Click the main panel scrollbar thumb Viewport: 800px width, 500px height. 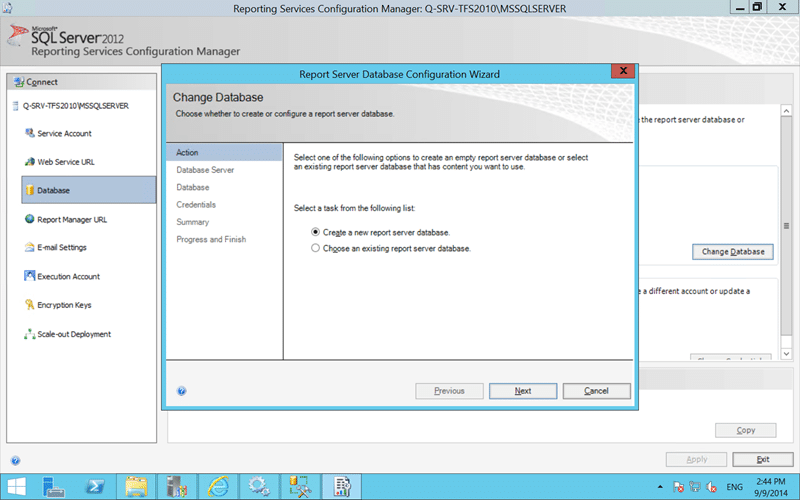(786, 226)
